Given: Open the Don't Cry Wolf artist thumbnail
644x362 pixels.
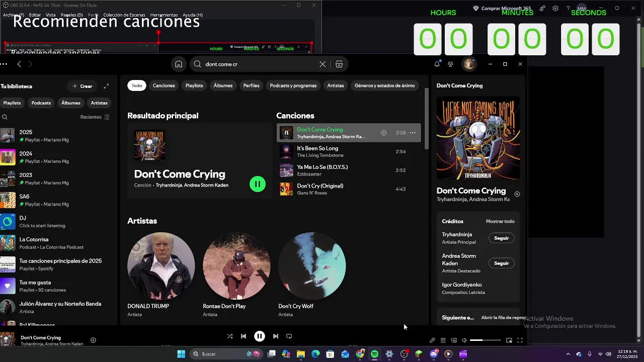Looking at the screenshot, I should (312, 266).
